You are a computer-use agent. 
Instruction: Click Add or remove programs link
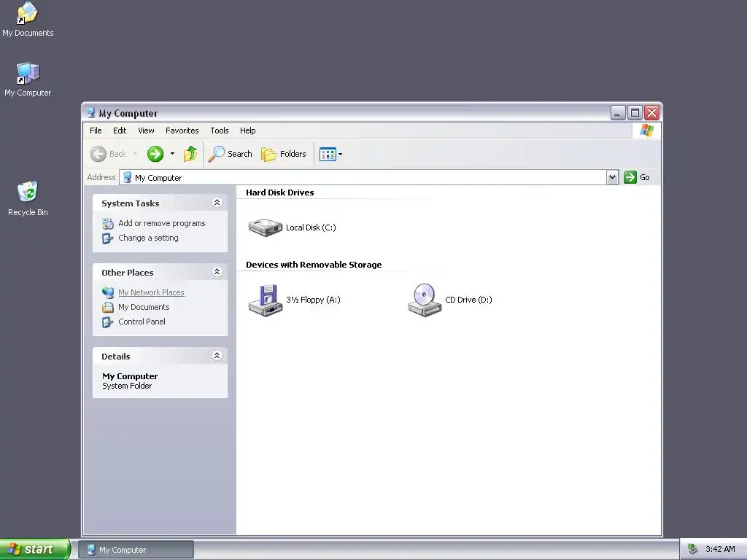pos(162,223)
